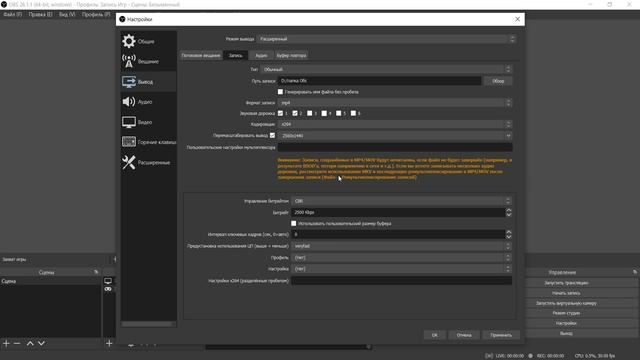Enable audio track 3 checkbox
This screenshot has width=640, height=360.
click(309, 113)
